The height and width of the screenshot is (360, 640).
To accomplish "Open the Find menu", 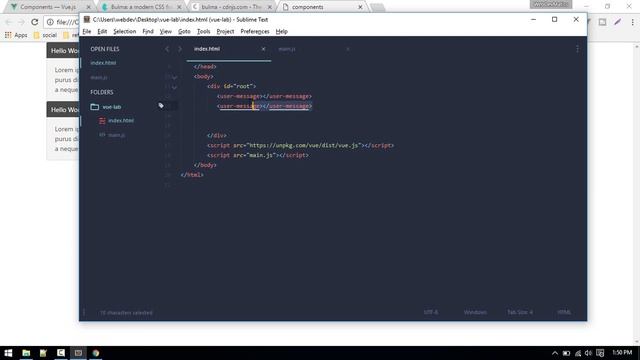I will click(148, 31).
